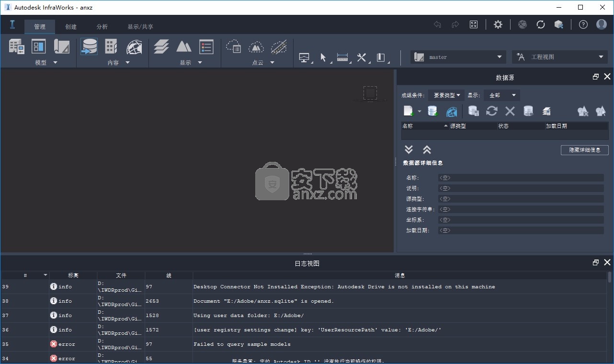This screenshot has height=364, width=614.
Task: Open the log # column filter arrow
Action: coord(45,275)
